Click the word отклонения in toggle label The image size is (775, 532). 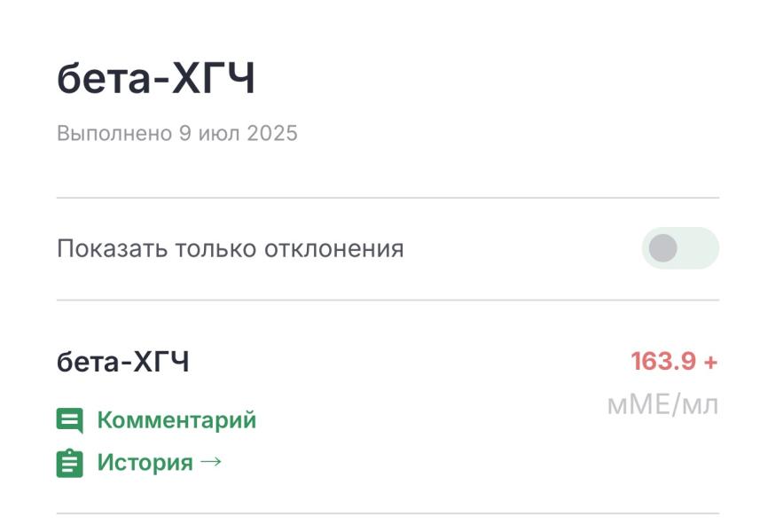pos(334,248)
